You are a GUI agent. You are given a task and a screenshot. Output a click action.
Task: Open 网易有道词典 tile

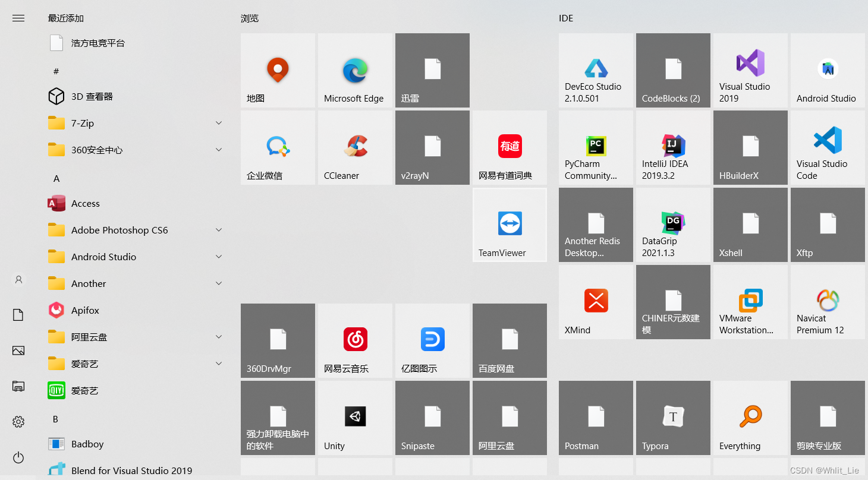click(510, 147)
